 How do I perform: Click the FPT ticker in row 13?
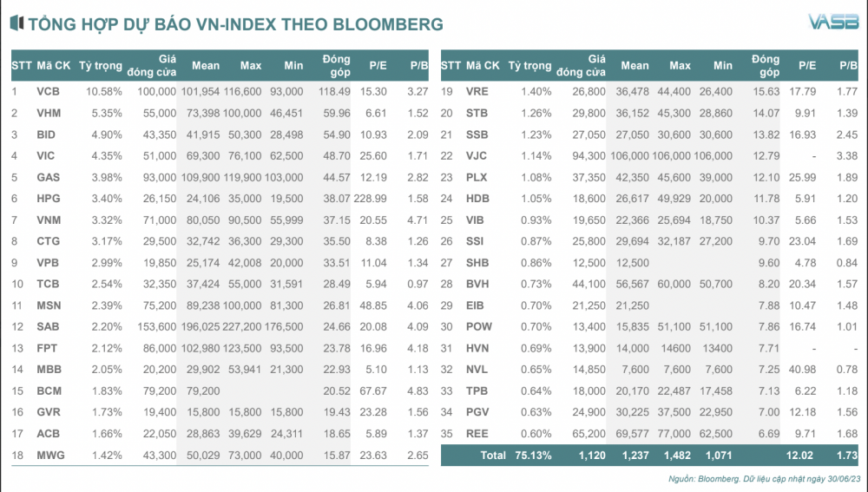tap(47, 348)
